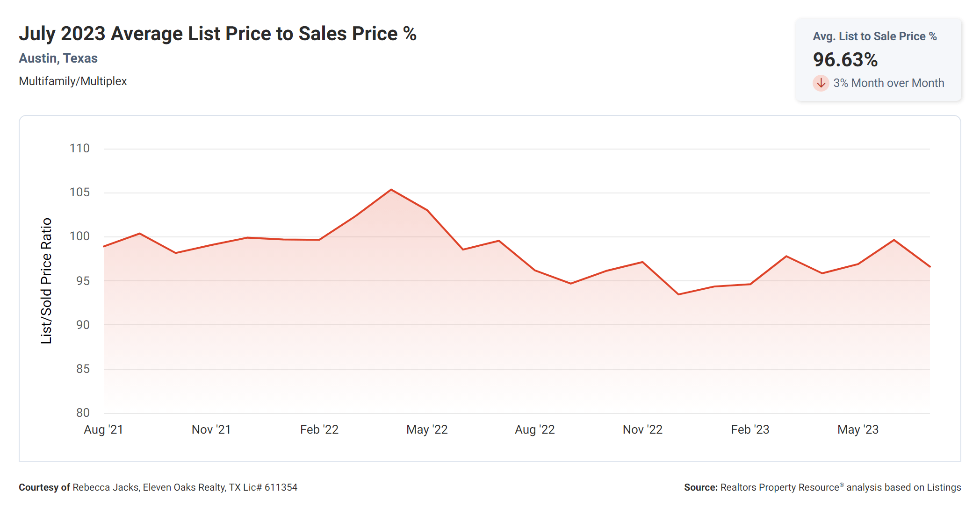Image resolution: width=980 pixels, height=514 pixels.
Task: Select the Feb '22 x-axis label
Action: tap(319, 429)
